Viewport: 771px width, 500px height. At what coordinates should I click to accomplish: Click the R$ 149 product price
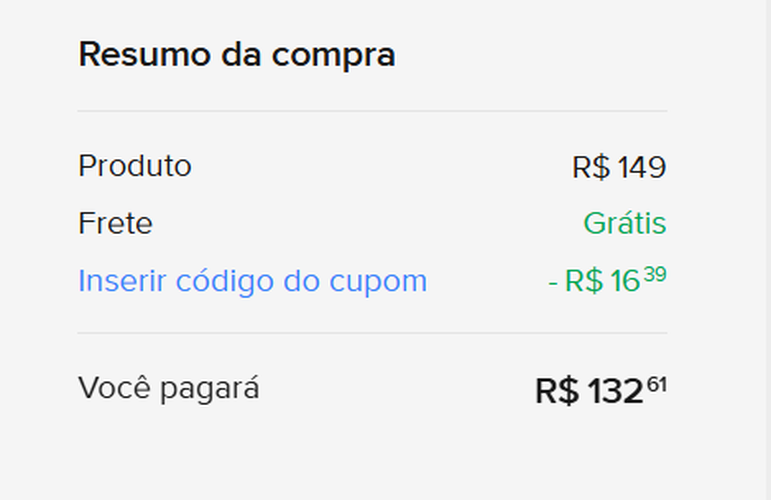click(x=618, y=167)
